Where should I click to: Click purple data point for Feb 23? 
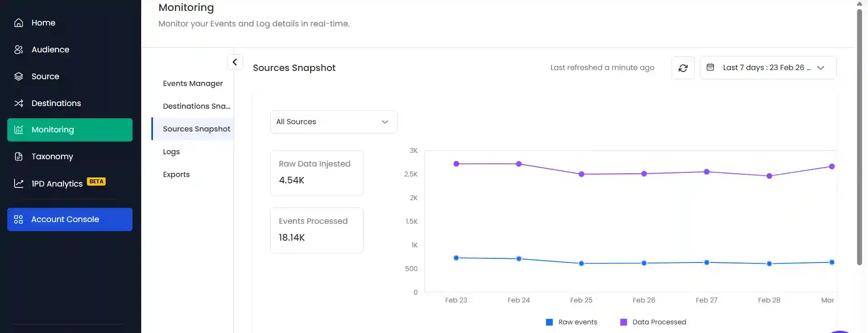[456, 164]
